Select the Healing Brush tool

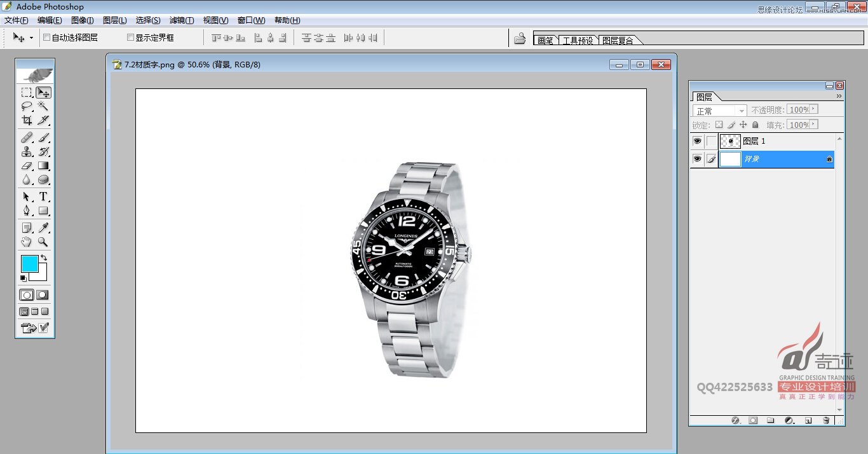coord(27,137)
